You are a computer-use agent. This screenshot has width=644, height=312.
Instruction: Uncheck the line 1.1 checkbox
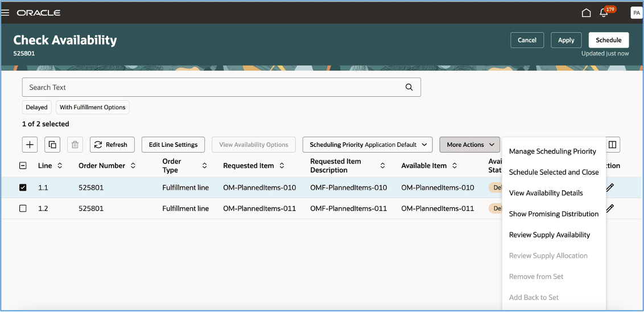pos(23,187)
